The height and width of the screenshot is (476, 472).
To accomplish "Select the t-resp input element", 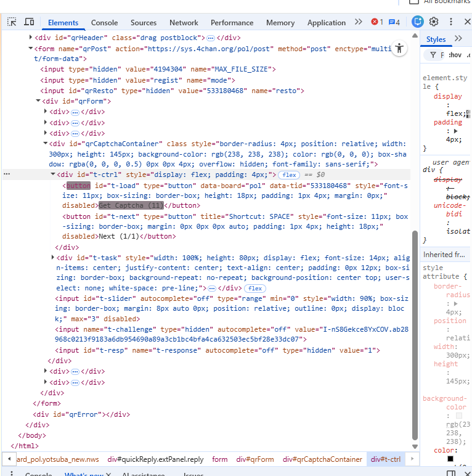I will pos(218,350).
